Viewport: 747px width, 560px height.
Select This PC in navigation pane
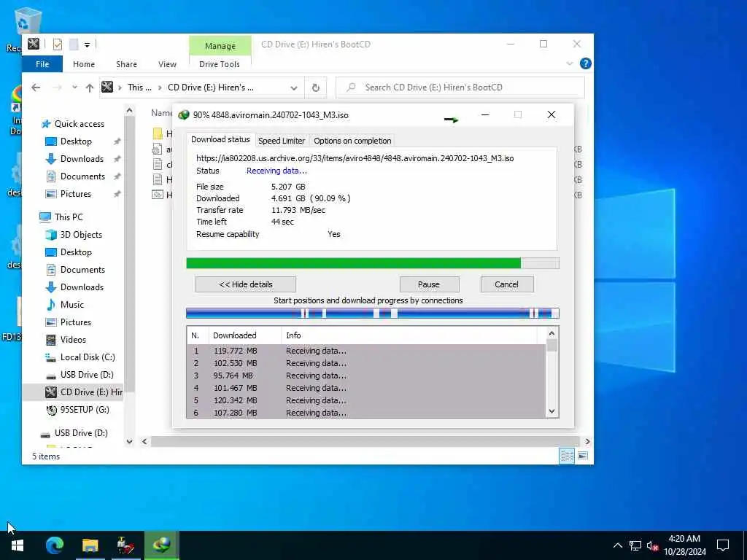point(69,217)
